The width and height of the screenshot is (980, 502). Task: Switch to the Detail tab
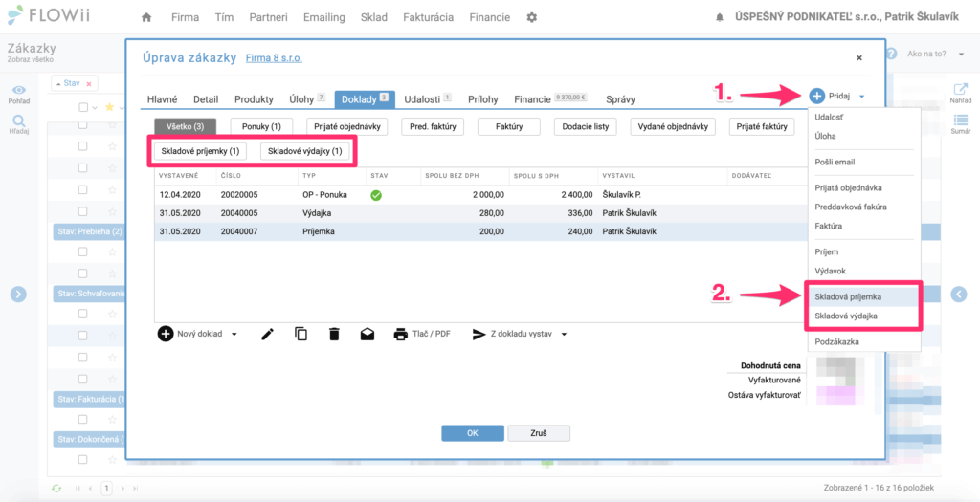coord(206,99)
